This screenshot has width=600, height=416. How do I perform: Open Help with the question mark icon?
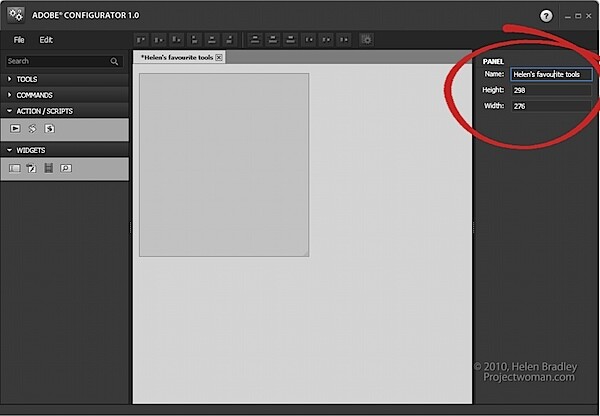(546, 16)
